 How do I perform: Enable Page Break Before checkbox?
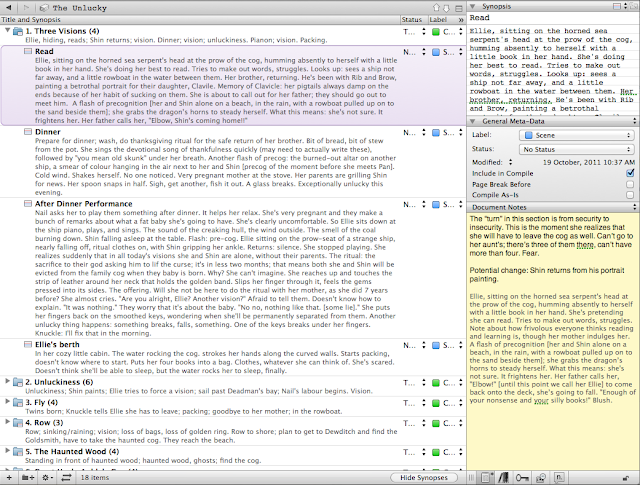click(630, 184)
